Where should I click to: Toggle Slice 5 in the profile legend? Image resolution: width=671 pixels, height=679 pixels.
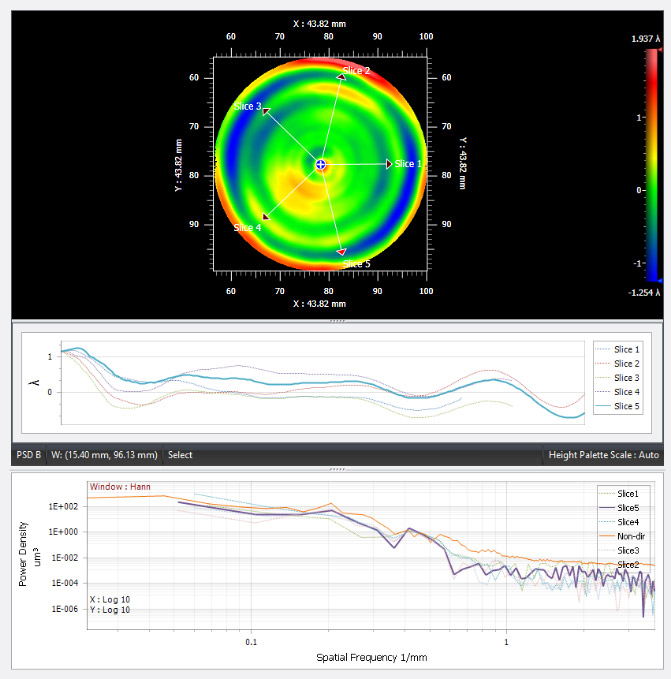point(624,407)
